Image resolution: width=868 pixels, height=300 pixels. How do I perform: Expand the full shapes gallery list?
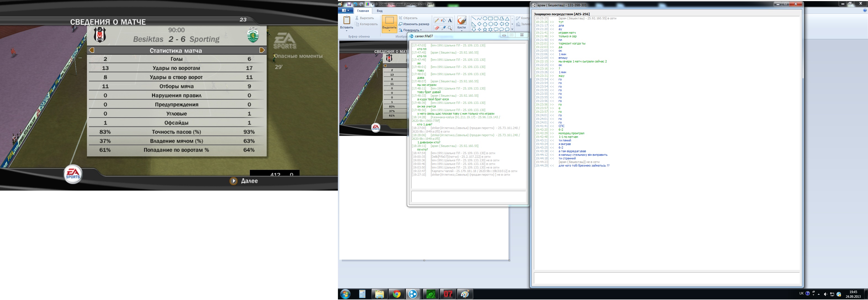tap(512, 29)
